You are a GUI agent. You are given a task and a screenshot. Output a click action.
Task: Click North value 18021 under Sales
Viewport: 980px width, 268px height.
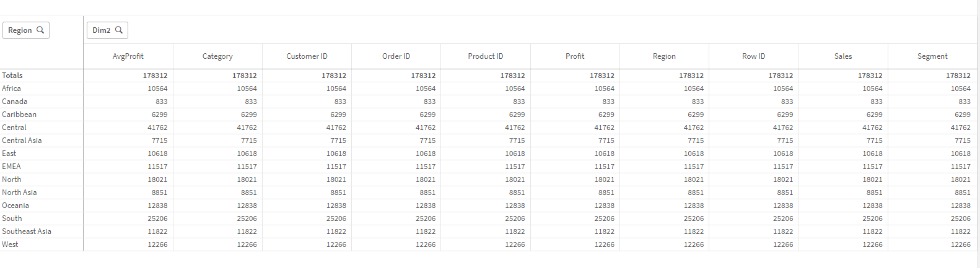[x=872, y=179]
